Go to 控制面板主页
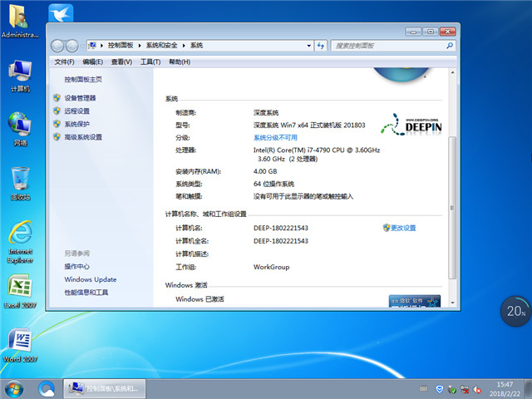The width and height of the screenshot is (532, 399). (x=83, y=80)
